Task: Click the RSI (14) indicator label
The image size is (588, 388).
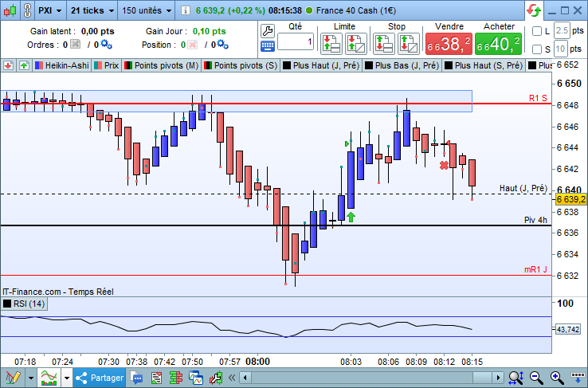Action: tap(24, 304)
